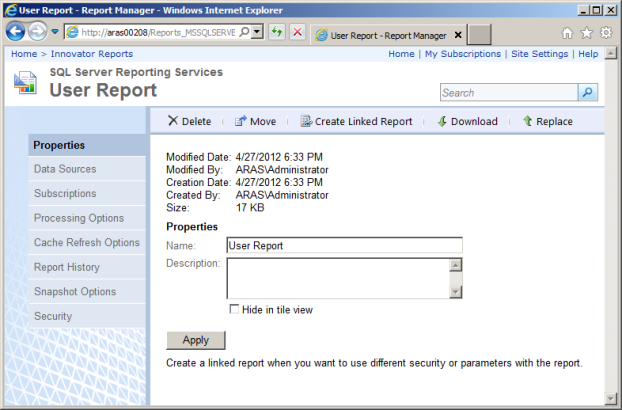Minimize the Internet Explorer window

[583, 10]
